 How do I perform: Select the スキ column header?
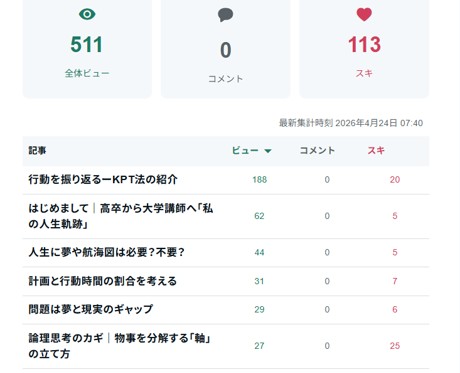376,151
